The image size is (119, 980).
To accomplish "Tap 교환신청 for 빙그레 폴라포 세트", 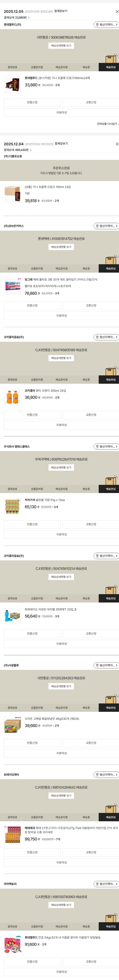I will point(91,306).
